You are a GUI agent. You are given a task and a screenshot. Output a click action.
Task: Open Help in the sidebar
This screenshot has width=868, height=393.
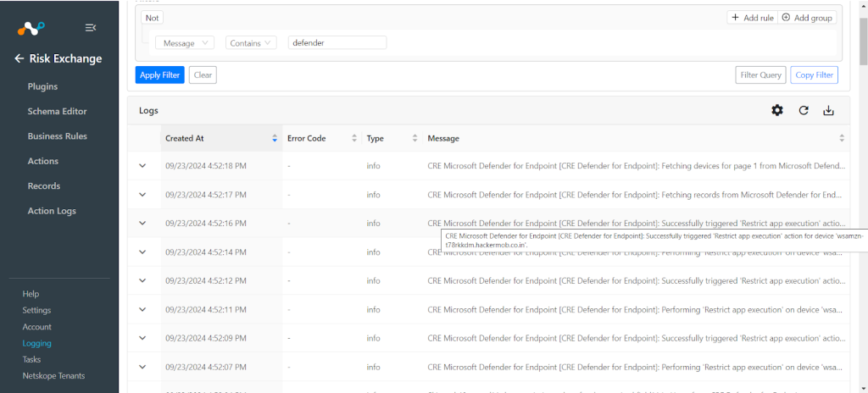tap(31, 294)
